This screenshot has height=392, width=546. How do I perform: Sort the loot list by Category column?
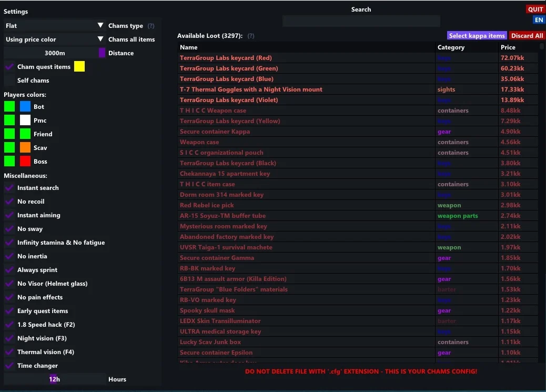(451, 47)
